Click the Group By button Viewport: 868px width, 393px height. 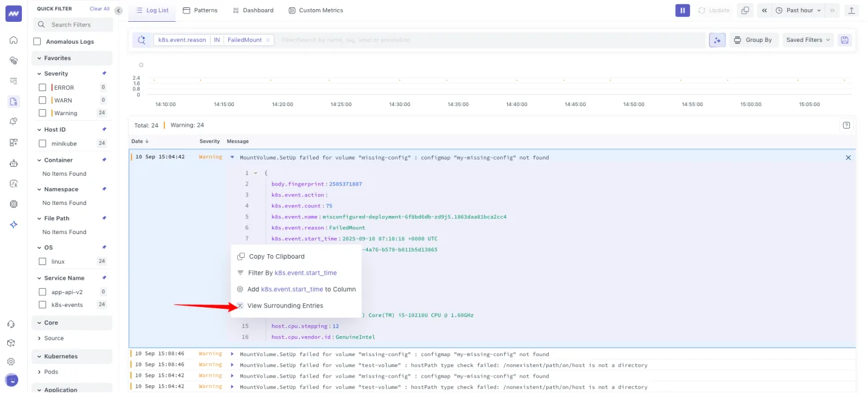[x=753, y=40]
